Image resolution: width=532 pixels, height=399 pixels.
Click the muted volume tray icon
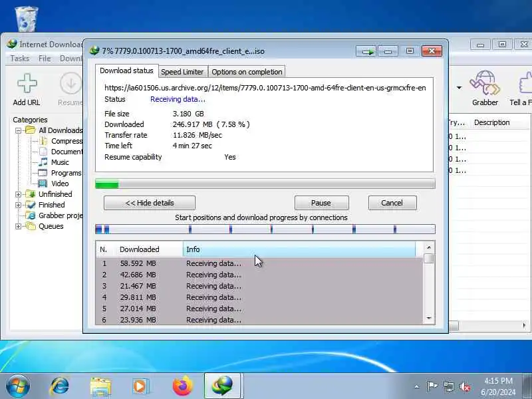(465, 386)
